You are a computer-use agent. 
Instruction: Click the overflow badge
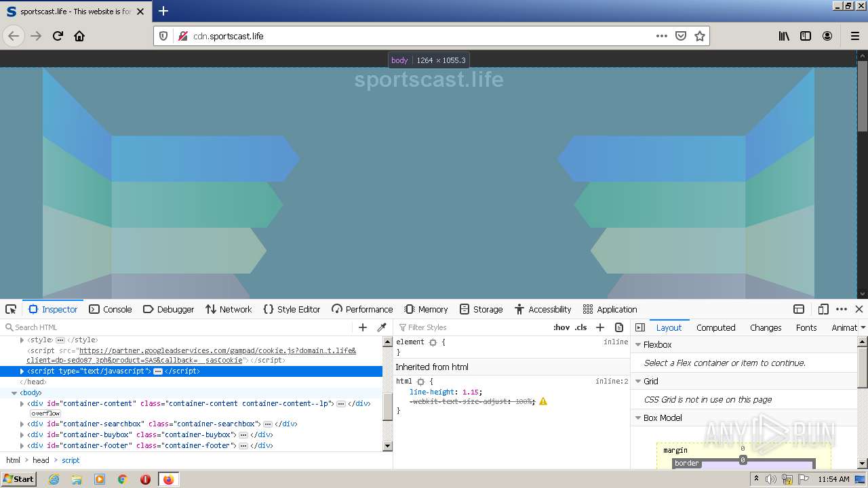tap(45, 413)
